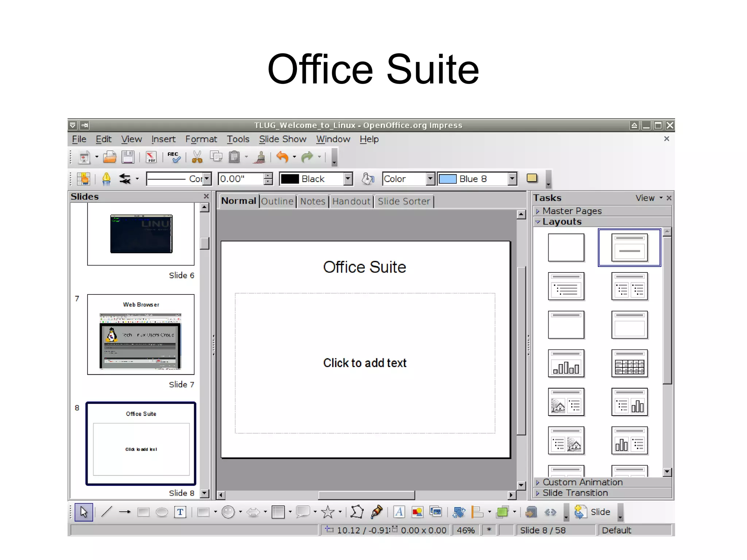The image size is (747, 560).
Task: Expand the Master Pages section
Action: click(x=603, y=211)
